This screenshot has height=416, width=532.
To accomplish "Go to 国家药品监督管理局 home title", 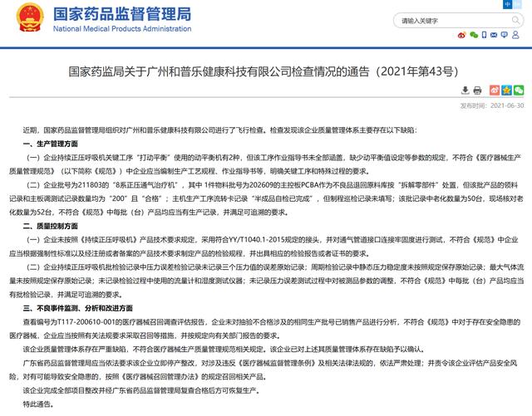I will (x=122, y=14).
